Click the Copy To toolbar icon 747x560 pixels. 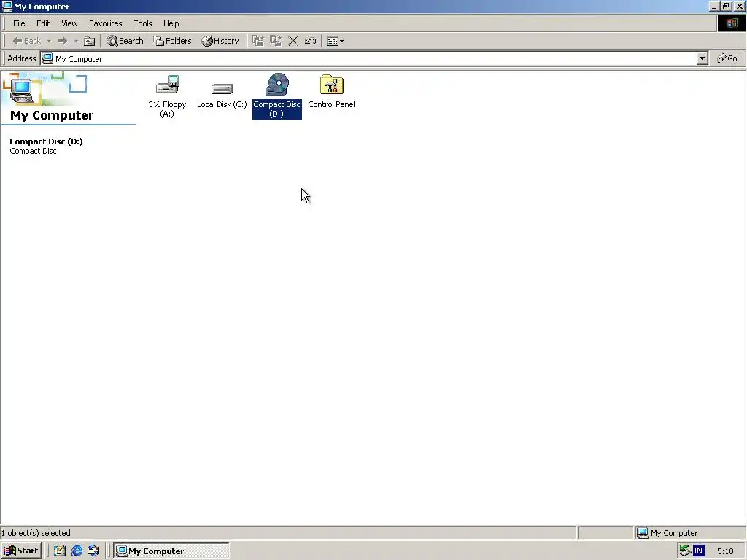pyautogui.click(x=276, y=41)
